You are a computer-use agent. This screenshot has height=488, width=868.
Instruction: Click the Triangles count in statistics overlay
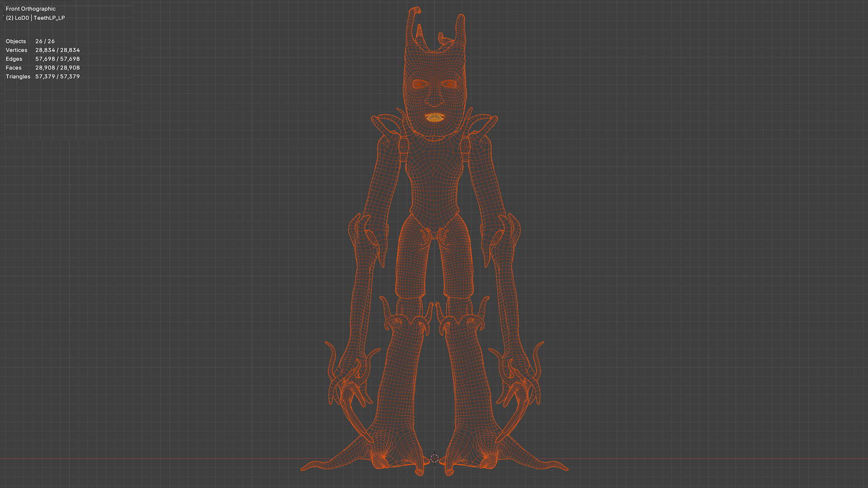pos(57,77)
